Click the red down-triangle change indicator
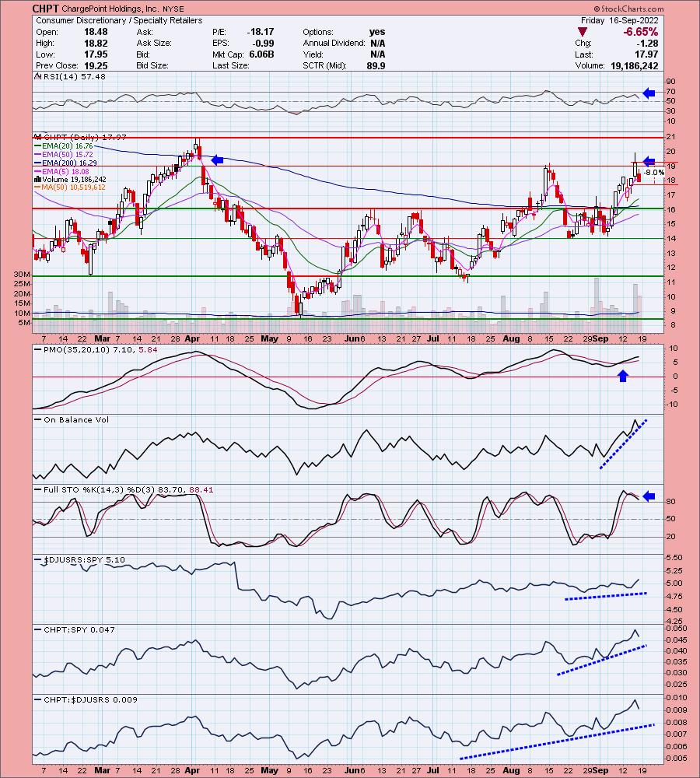Viewport: 700px width, 778px height. point(583,32)
